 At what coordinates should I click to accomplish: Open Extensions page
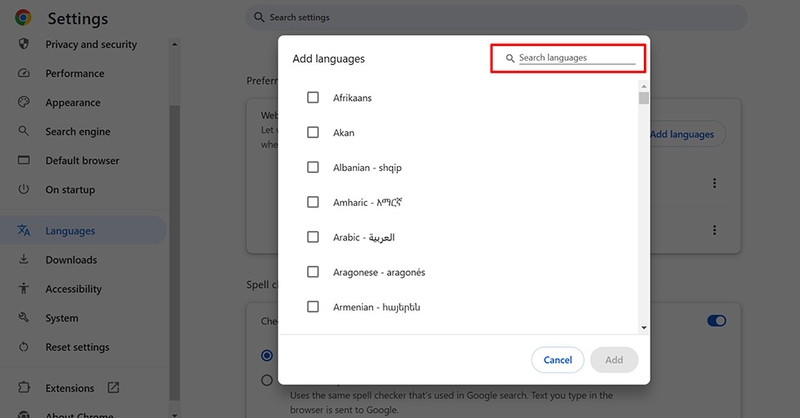pyautogui.click(x=69, y=388)
